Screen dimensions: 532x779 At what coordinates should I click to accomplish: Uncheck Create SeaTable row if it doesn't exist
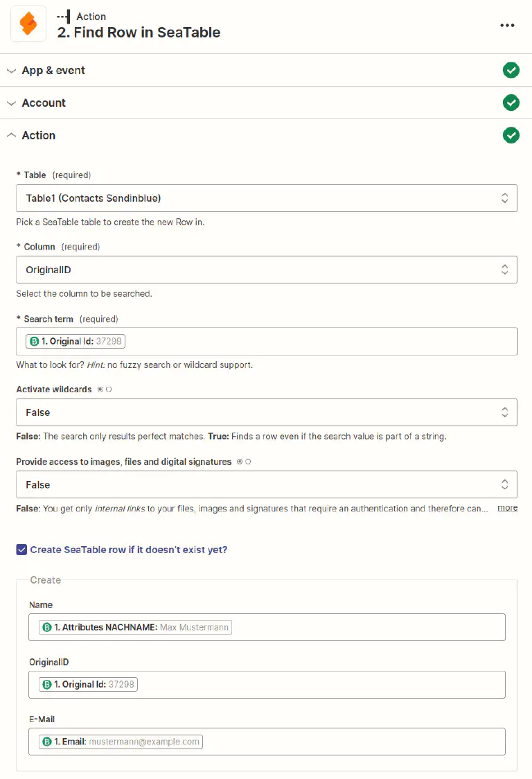(x=21, y=550)
